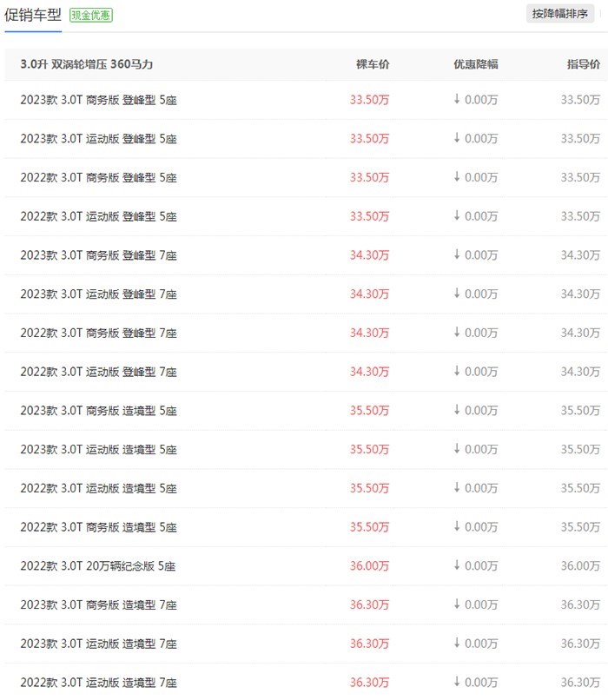Open 2023款 3.0T 商务版 造境型 7座
Image resolution: width=608 pixels, height=700 pixels.
click(x=99, y=604)
